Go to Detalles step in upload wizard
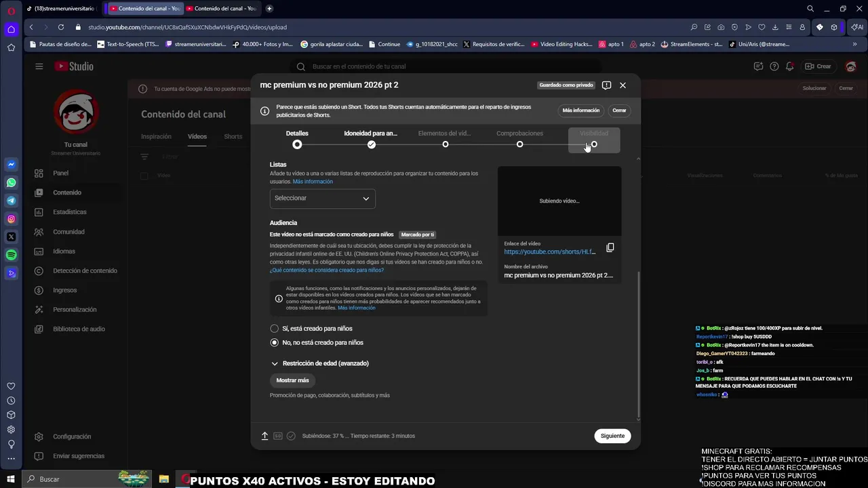 [297, 139]
